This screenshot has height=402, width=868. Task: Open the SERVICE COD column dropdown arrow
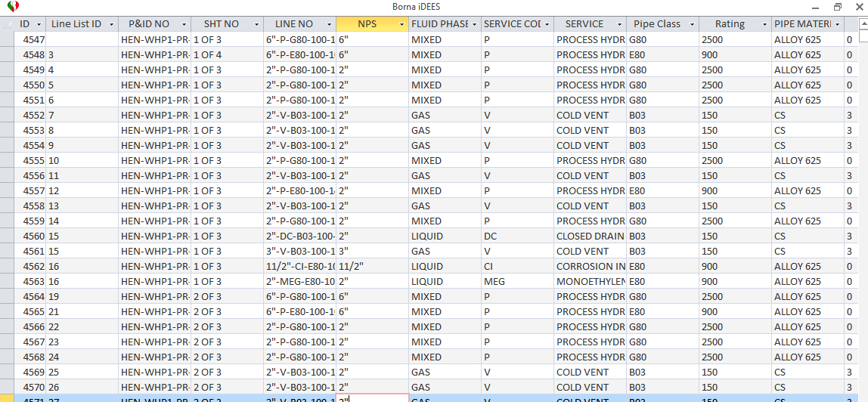(547, 24)
